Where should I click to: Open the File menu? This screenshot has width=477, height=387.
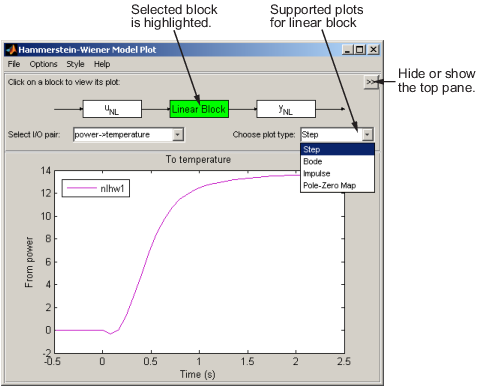click(14, 64)
